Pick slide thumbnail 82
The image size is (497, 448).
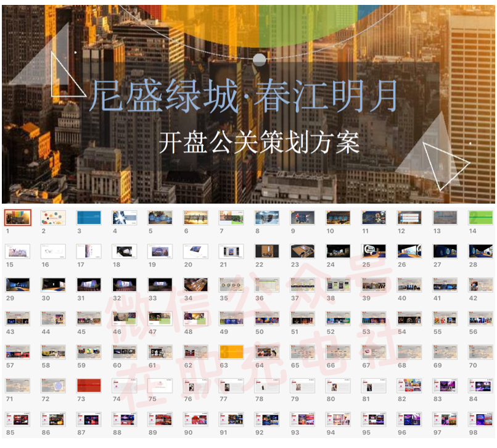pos(410,386)
